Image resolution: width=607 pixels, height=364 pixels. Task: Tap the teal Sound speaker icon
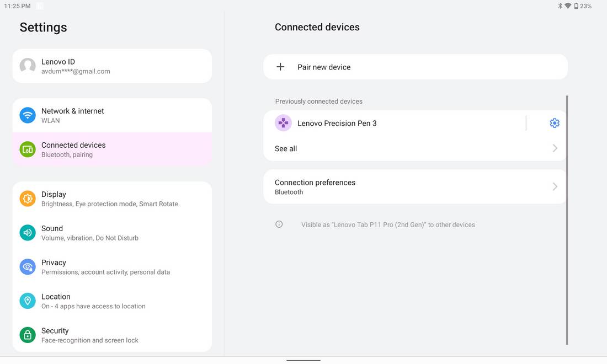[28, 233]
